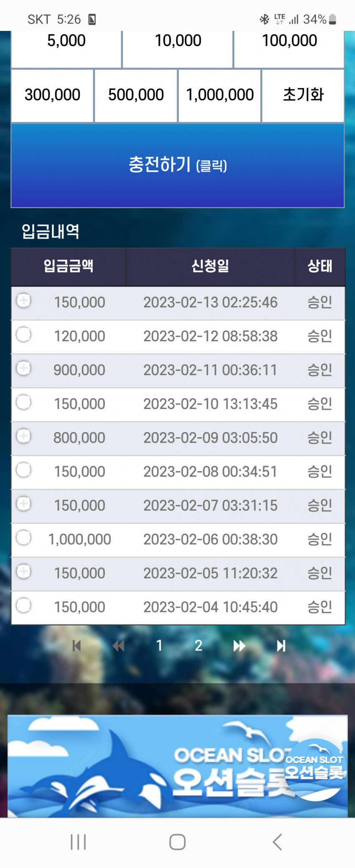Tap the 초기화 reset amount button
355x868 pixels.
tap(303, 95)
